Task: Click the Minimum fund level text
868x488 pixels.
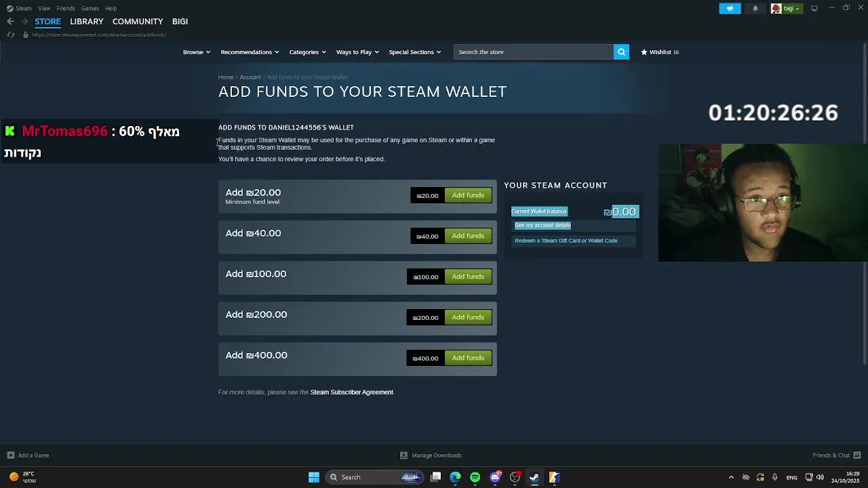Action: pos(252,202)
